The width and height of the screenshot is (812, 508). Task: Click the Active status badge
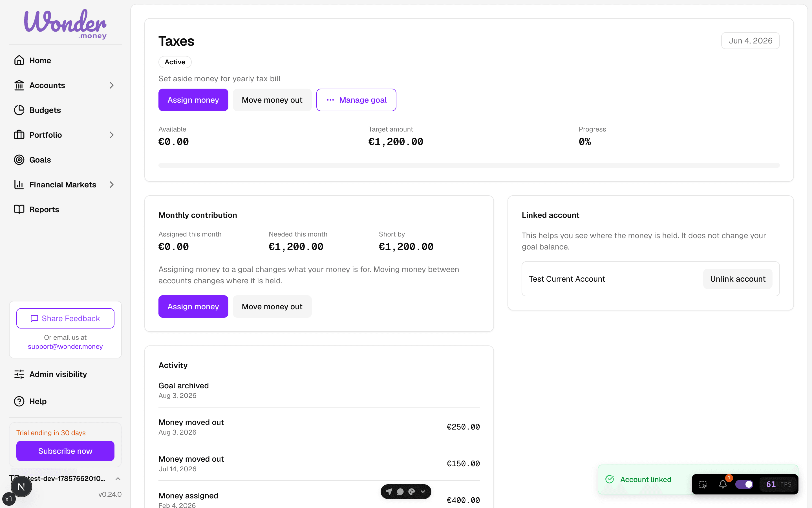175,62
